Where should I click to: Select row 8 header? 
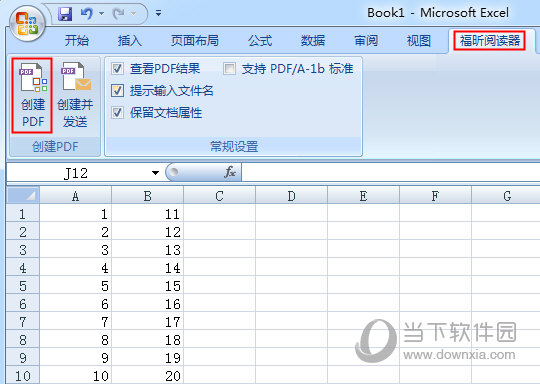(23, 340)
